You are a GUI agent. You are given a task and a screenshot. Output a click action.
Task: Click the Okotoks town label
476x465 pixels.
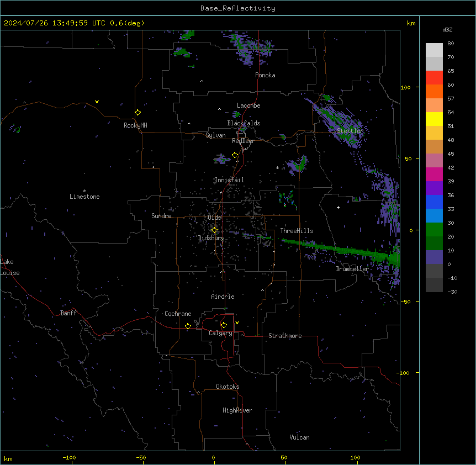click(228, 387)
